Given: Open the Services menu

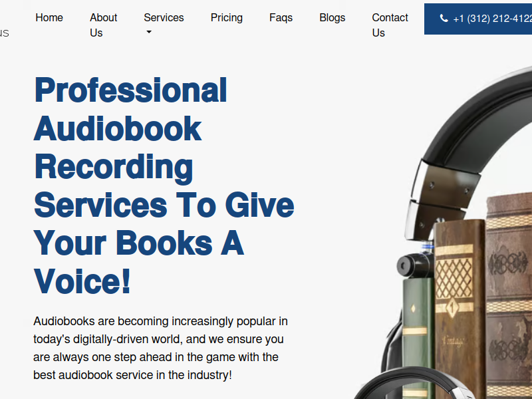Looking at the screenshot, I should [x=164, y=18].
